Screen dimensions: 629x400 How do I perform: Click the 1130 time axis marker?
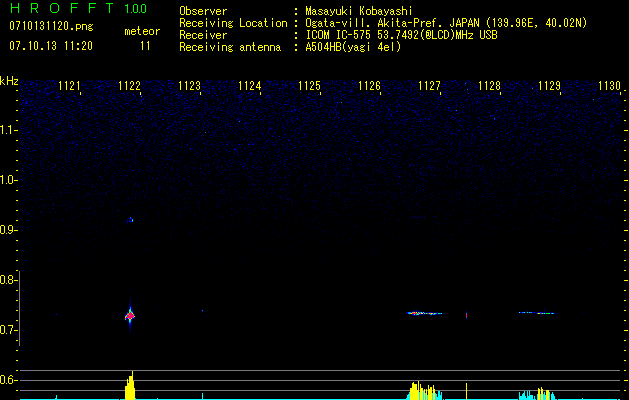[x=609, y=86]
